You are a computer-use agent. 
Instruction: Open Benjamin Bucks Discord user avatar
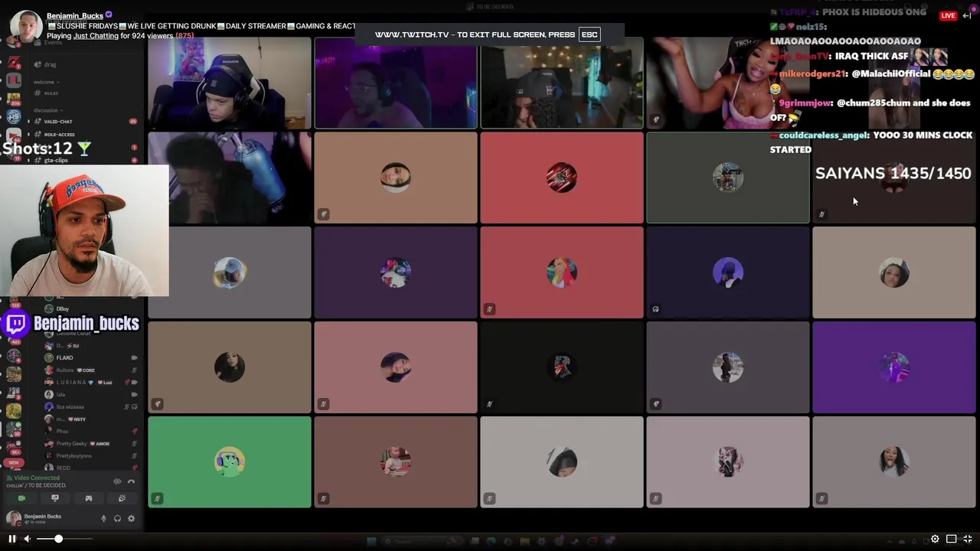click(x=14, y=519)
